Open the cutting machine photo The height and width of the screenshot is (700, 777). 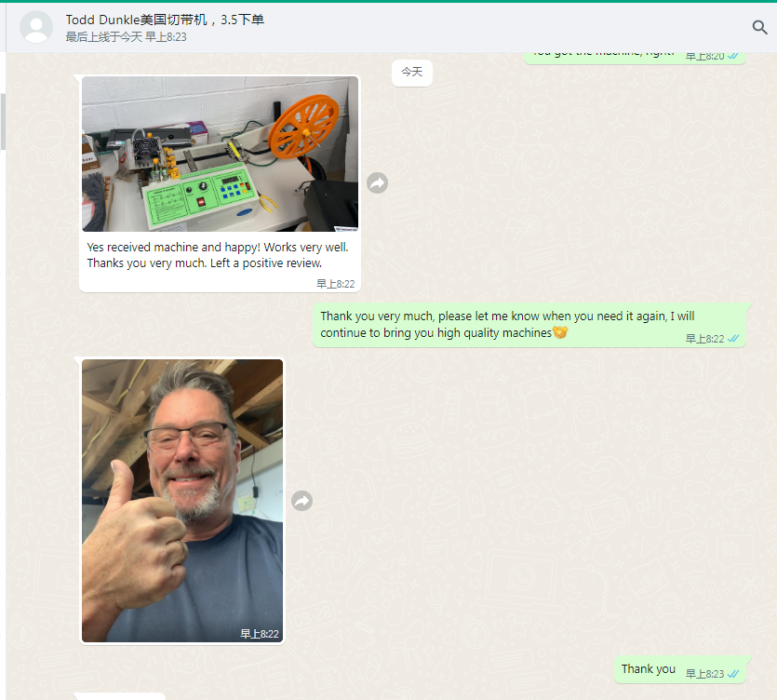click(x=220, y=154)
